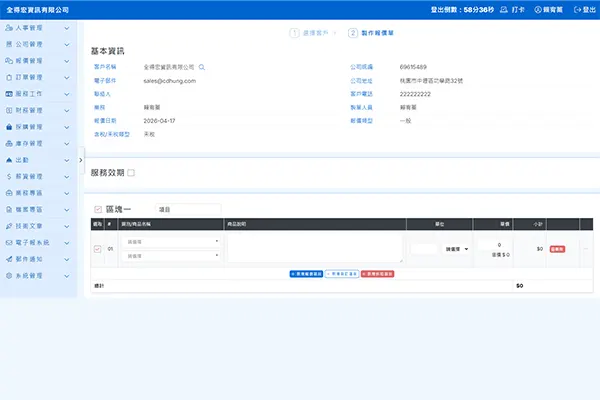Click the sidebar collapse arrow handle
This screenshot has height=400, width=600.
[x=81, y=160]
